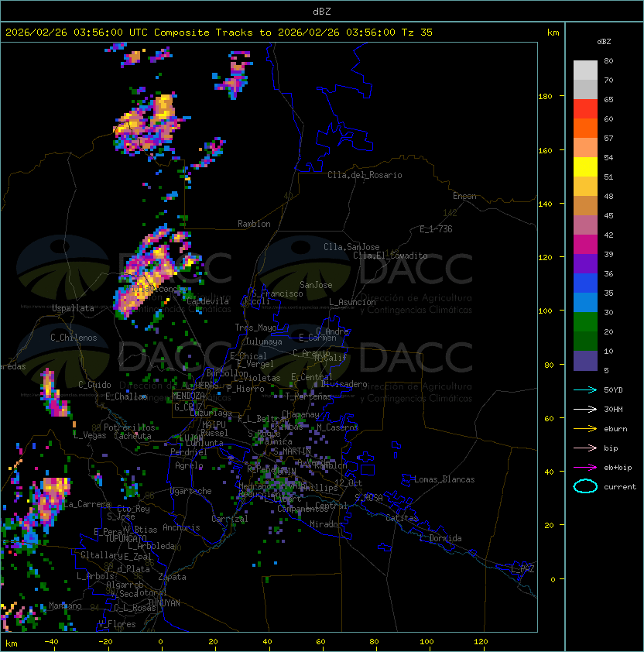Click the 'TUNUYAN' map label
Image resolution: width=644 pixels, height=652 pixels.
point(164,603)
